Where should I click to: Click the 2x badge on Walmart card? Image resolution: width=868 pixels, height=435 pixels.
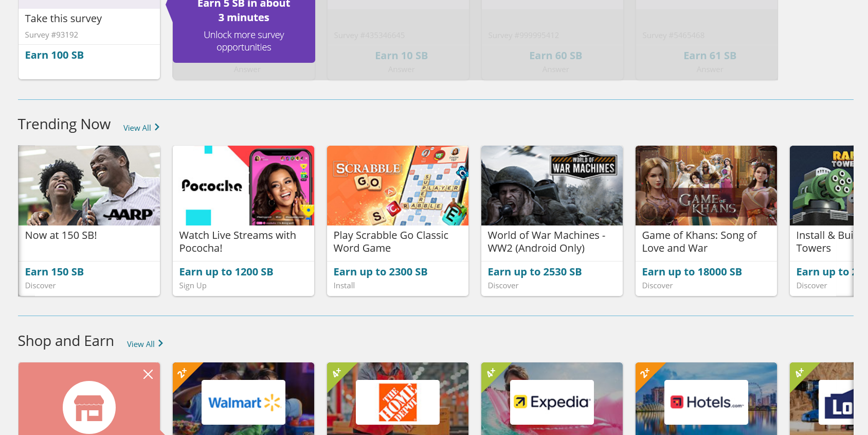[x=182, y=372]
